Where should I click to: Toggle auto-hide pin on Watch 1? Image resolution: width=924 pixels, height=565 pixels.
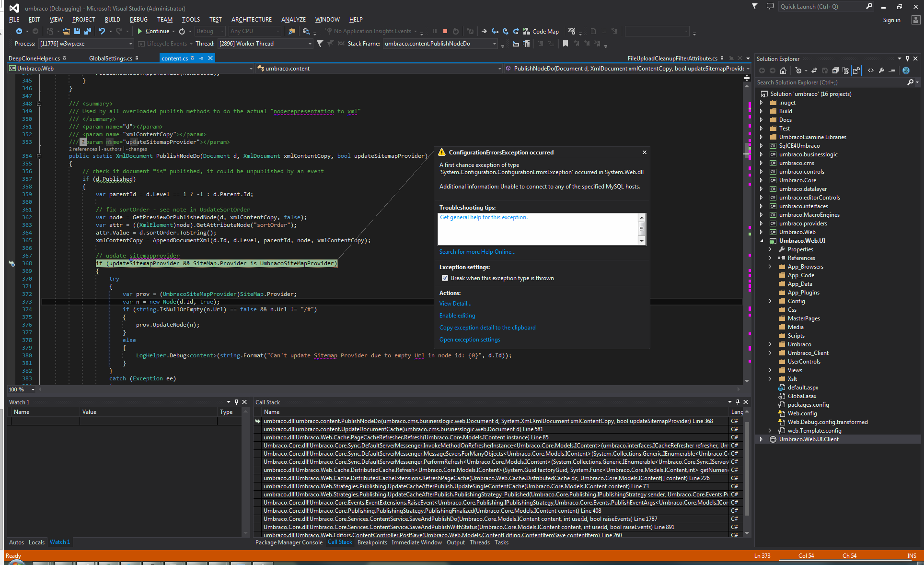coord(236,402)
